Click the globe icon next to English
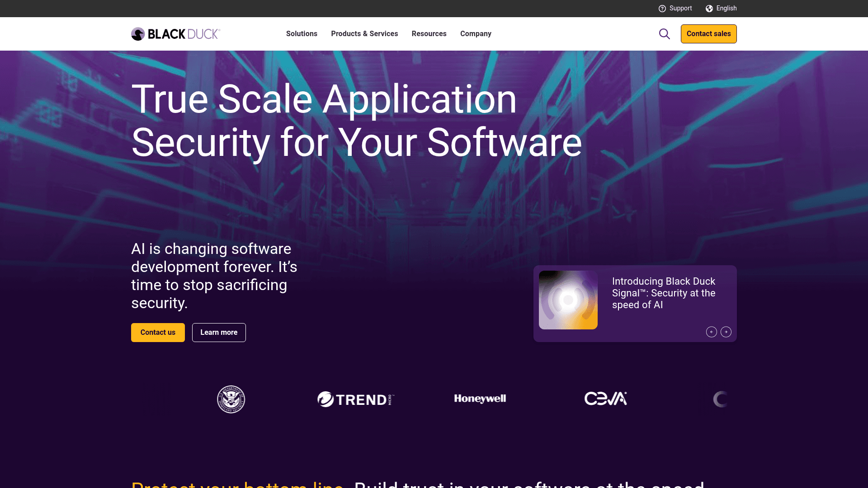 [708, 8]
